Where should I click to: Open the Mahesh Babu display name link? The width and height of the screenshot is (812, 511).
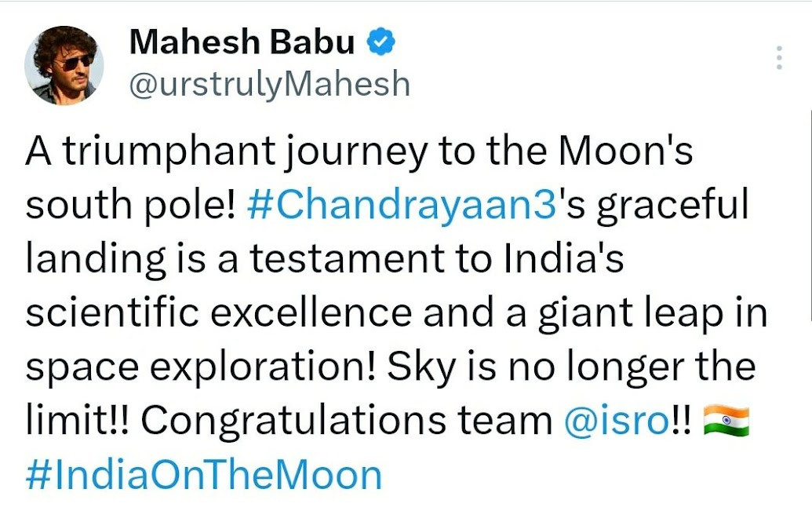(242, 42)
